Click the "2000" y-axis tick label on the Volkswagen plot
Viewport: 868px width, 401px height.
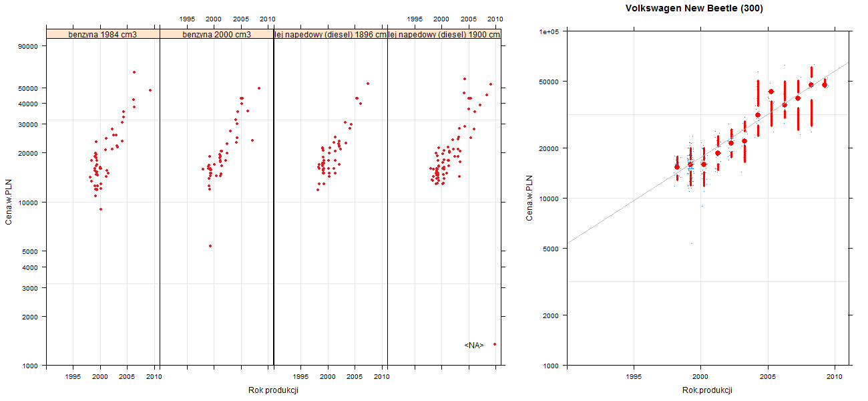[x=552, y=315]
